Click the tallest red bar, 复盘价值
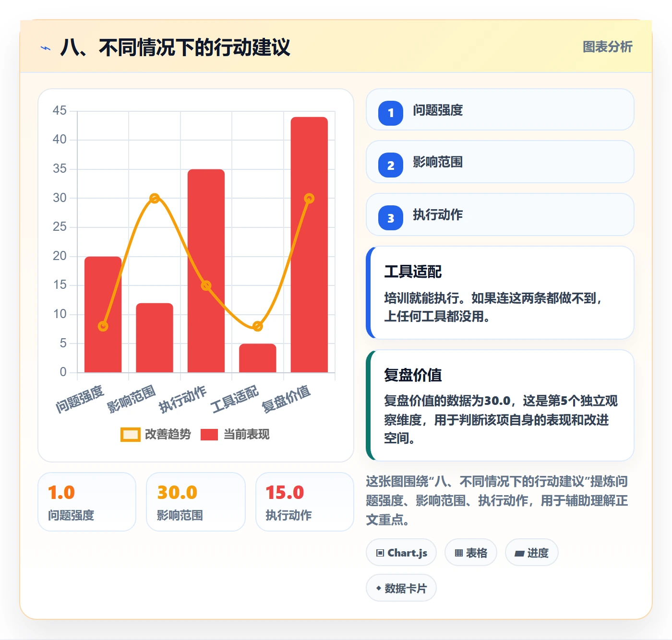The width and height of the screenshot is (672, 640). pos(309,245)
